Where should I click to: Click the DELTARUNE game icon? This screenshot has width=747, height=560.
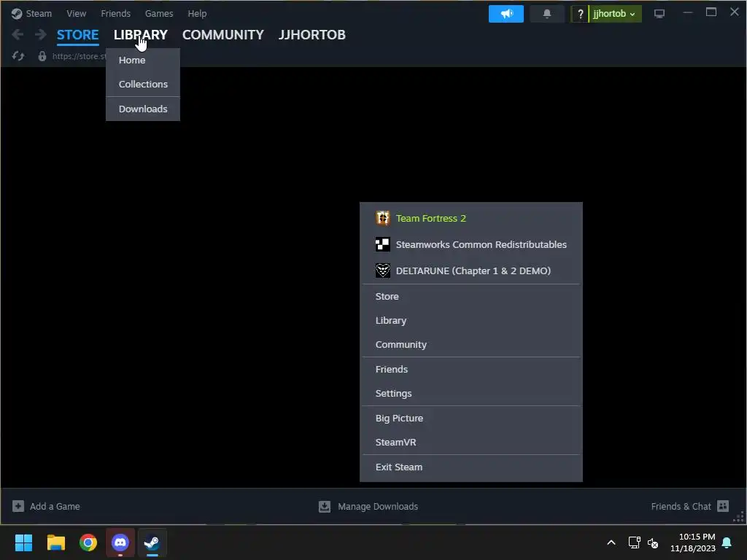click(382, 271)
